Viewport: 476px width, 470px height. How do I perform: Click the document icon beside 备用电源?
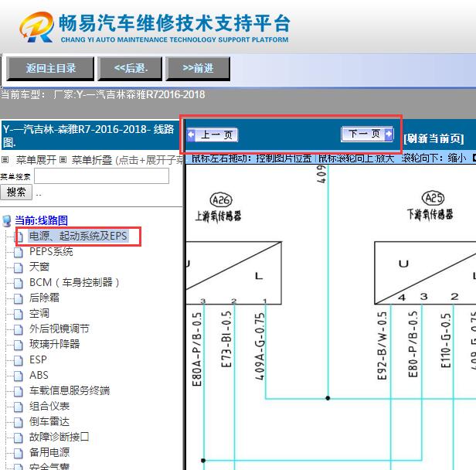[19, 454]
